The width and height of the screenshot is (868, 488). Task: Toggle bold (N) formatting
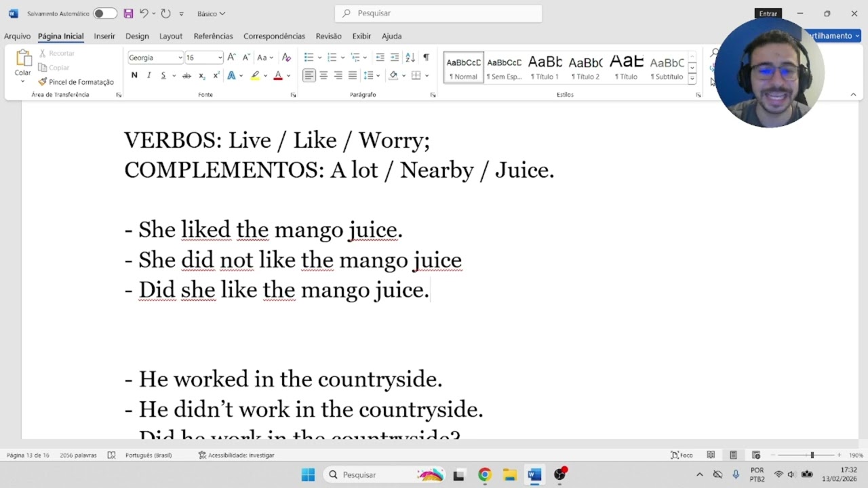pos(134,75)
